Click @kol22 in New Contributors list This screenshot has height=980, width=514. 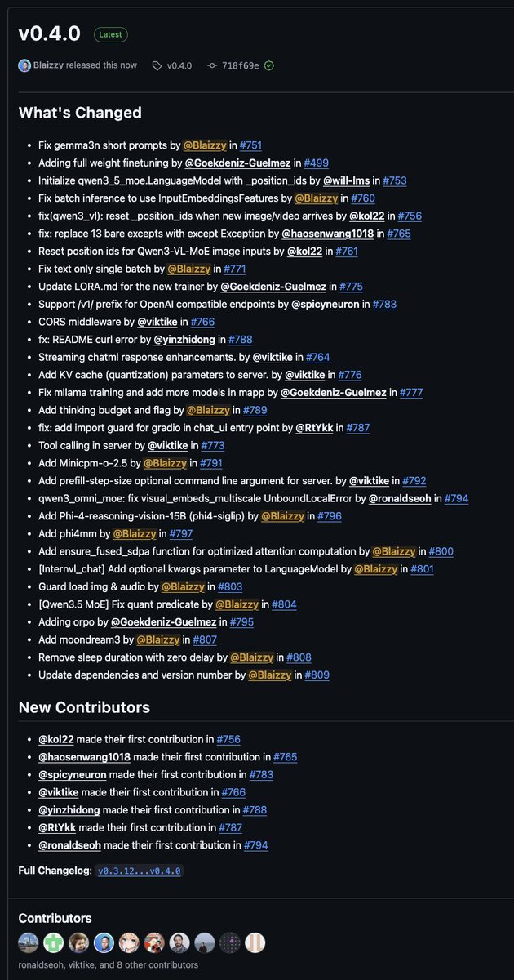tap(56, 739)
